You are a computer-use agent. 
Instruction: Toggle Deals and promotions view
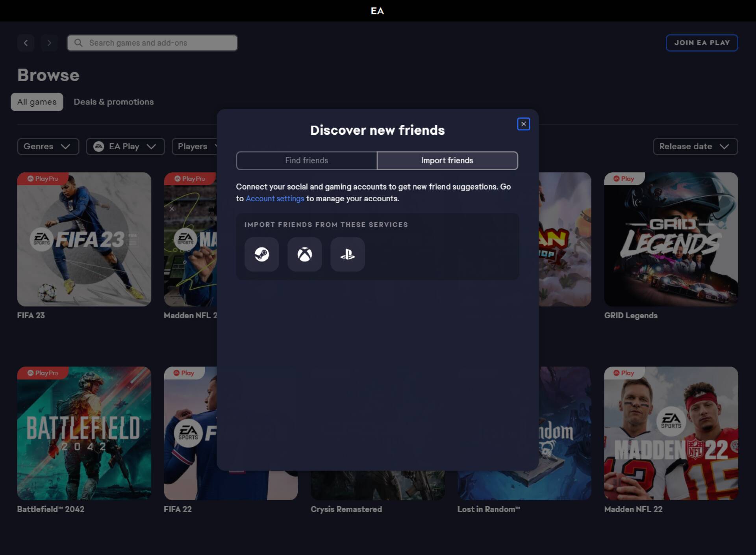[113, 102]
